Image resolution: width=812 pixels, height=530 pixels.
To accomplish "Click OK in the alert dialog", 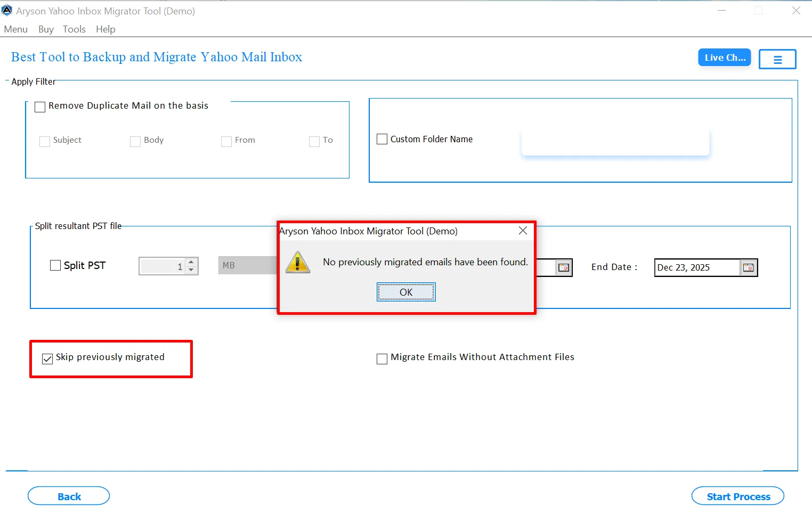I will click(406, 292).
